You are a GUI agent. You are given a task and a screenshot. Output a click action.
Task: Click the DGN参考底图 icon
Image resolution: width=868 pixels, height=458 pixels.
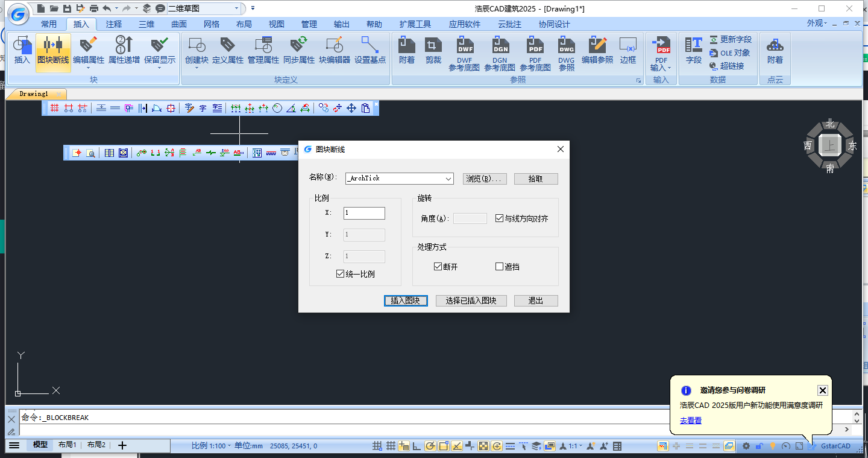click(x=500, y=53)
